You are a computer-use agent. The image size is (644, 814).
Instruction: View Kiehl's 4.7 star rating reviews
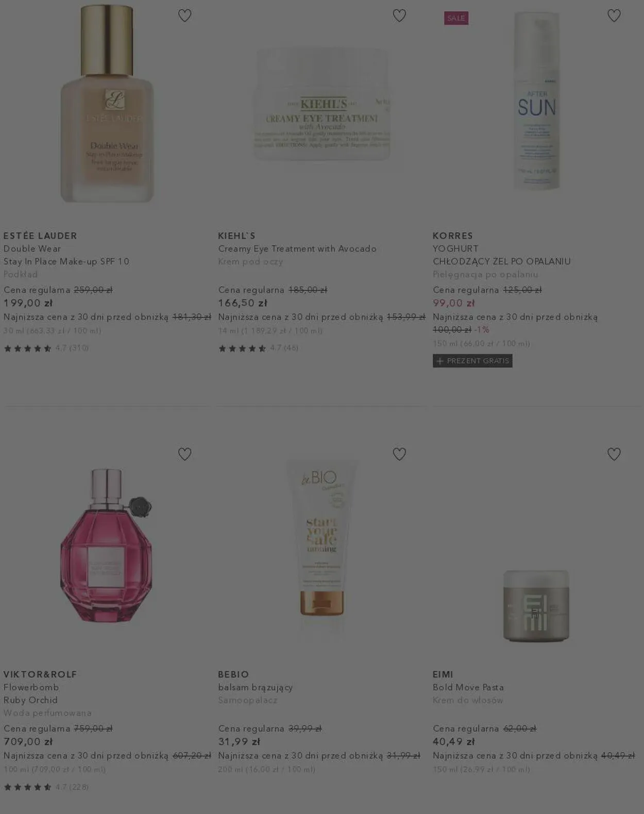point(258,348)
